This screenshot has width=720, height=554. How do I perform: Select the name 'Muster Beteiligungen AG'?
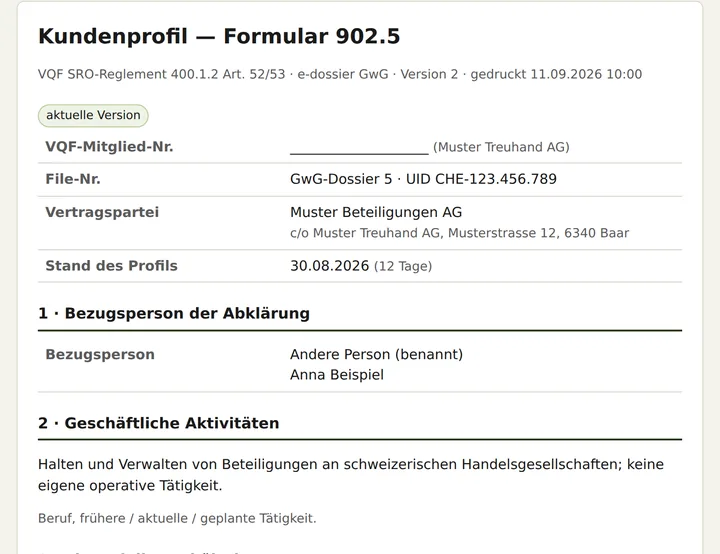[376, 213]
